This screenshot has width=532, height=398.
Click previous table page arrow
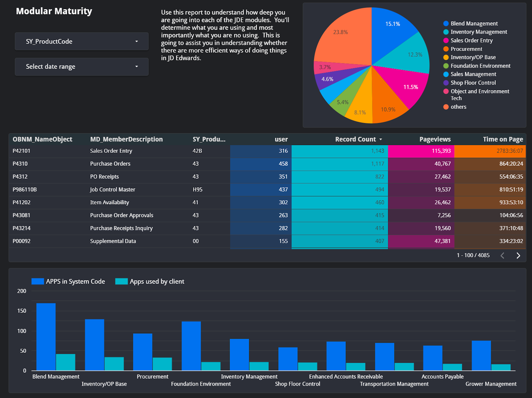pyautogui.click(x=502, y=256)
